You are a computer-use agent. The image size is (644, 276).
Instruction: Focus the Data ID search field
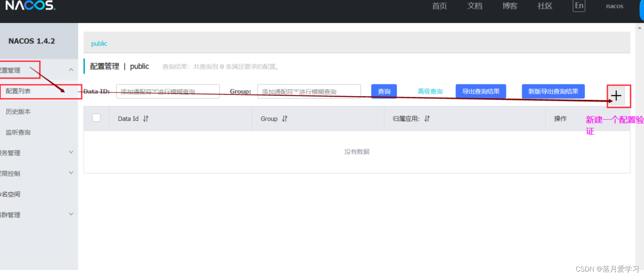[x=168, y=91]
